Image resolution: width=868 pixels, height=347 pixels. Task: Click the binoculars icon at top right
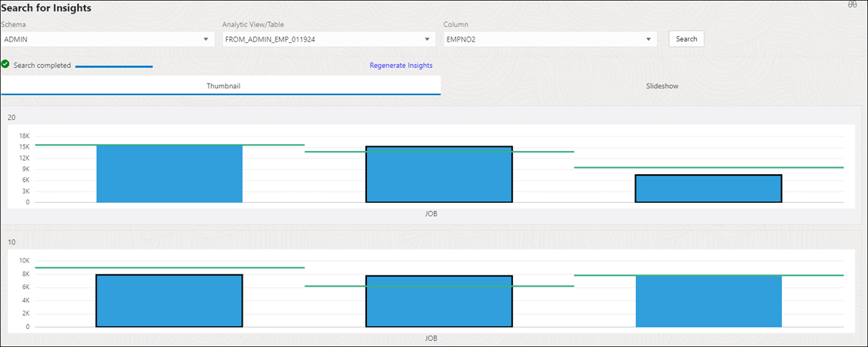(852, 5)
